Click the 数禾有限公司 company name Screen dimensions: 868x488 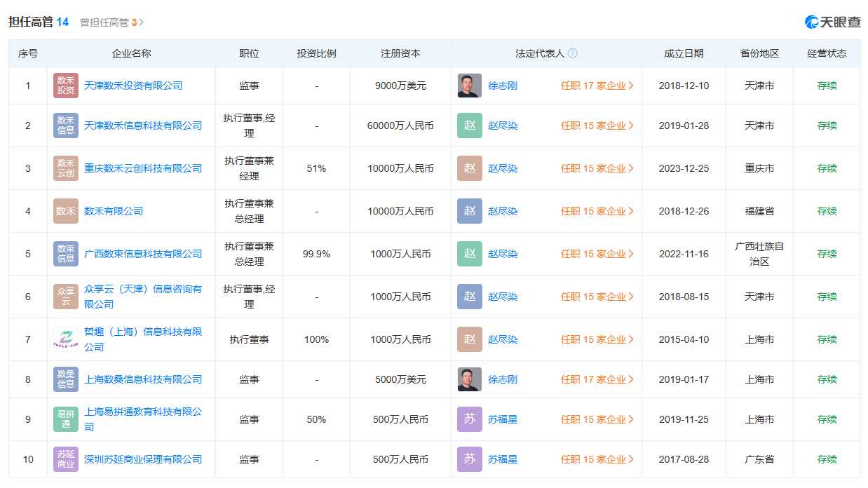(x=114, y=211)
